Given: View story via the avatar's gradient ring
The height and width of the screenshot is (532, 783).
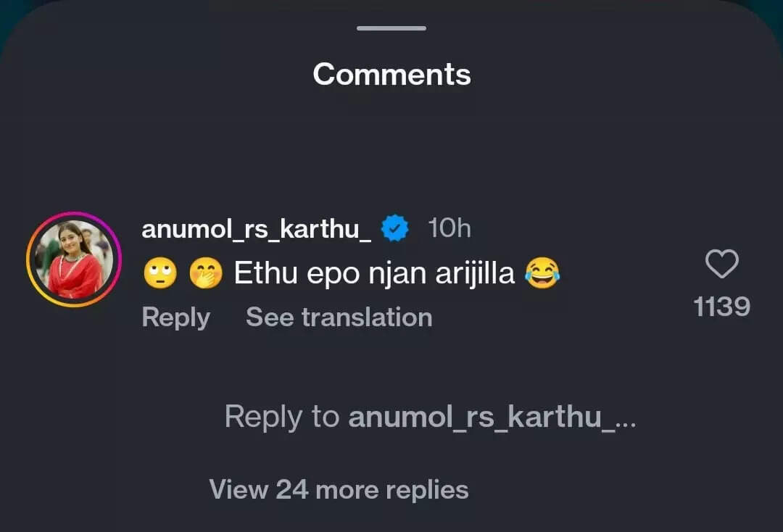Looking at the screenshot, I should click(x=74, y=215).
